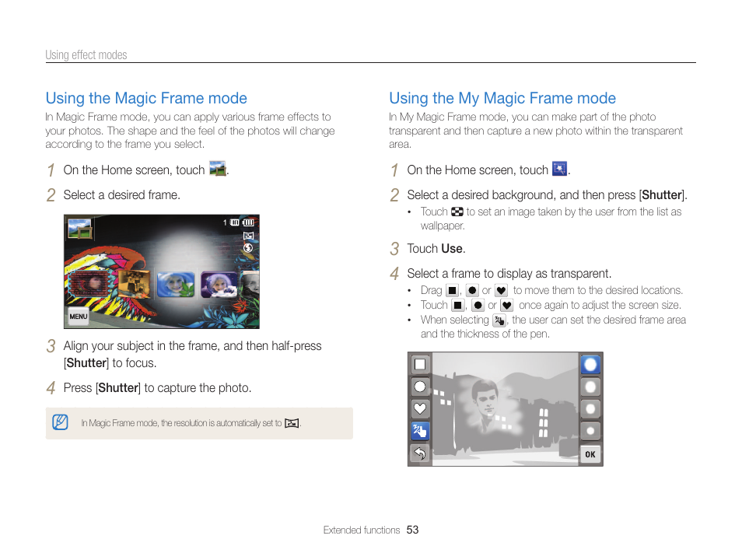The width and height of the screenshot is (742, 560).
Task: Open the MENU button on the camera screen
Action: [79, 317]
